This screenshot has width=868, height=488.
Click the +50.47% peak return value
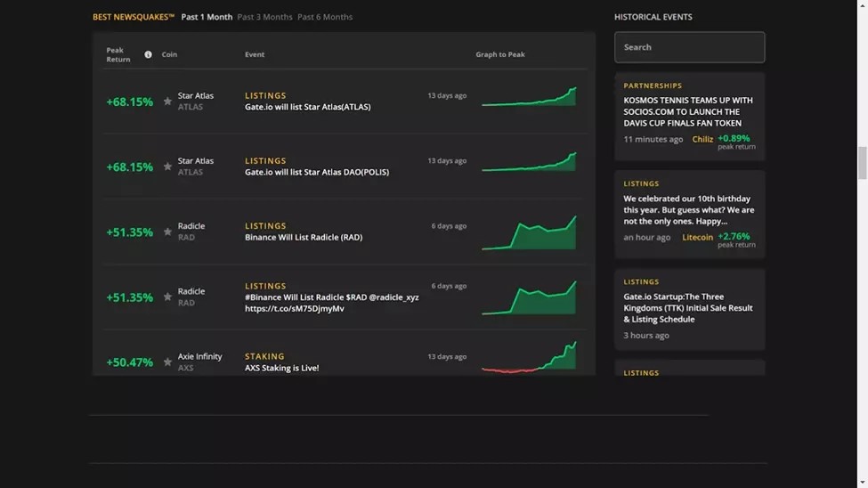tap(130, 362)
